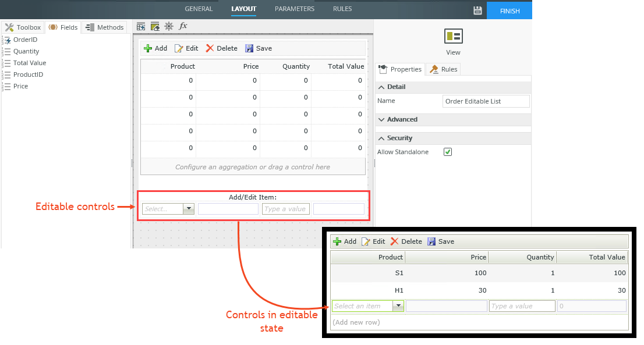644x345 pixels.
Task: Click the Total Value column header in designer
Action: [346, 66]
